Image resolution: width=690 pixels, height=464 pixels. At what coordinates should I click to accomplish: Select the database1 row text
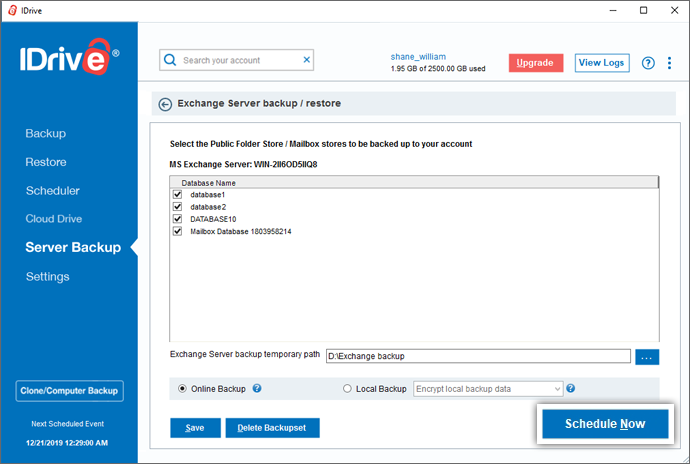[x=207, y=195]
